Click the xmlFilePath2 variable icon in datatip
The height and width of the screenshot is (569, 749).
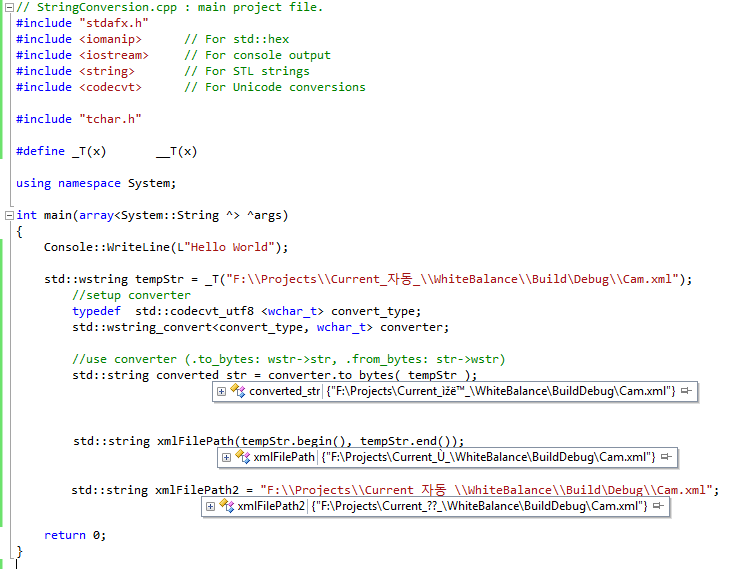point(226,505)
